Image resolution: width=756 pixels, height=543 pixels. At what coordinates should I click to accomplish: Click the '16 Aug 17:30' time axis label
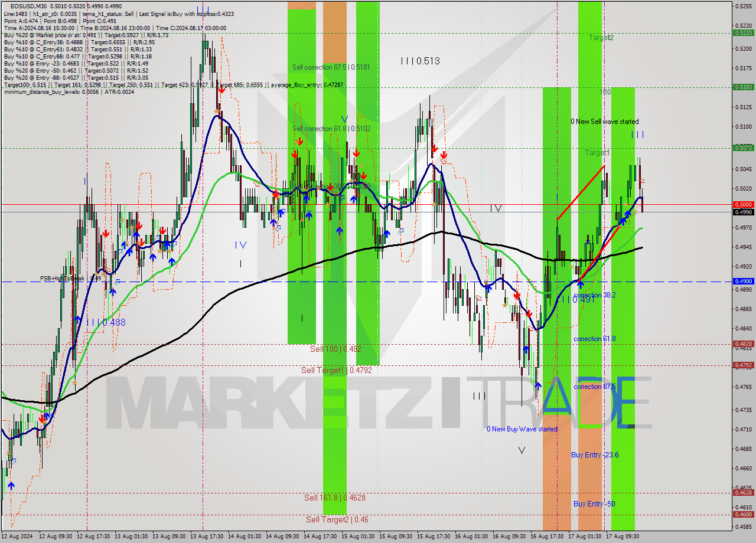click(547, 537)
